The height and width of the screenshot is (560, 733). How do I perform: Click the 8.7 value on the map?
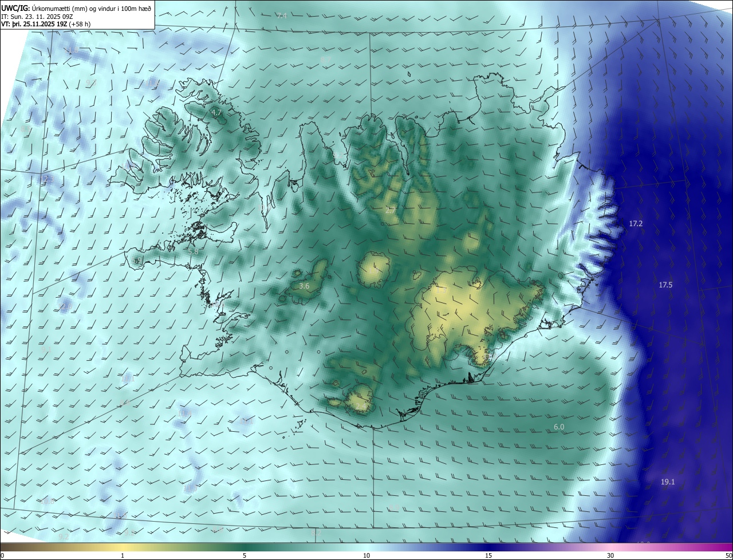coord(325,60)
